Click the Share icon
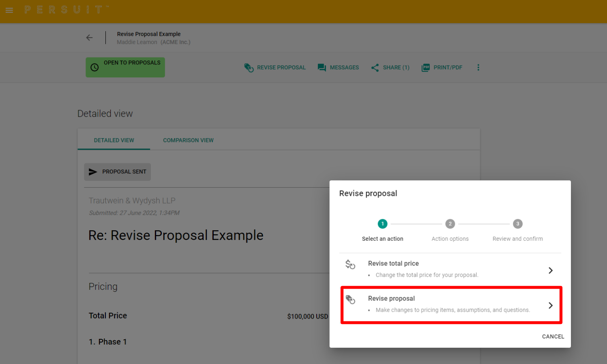Screen dimensions: 607x364 (x=375, y=68)
